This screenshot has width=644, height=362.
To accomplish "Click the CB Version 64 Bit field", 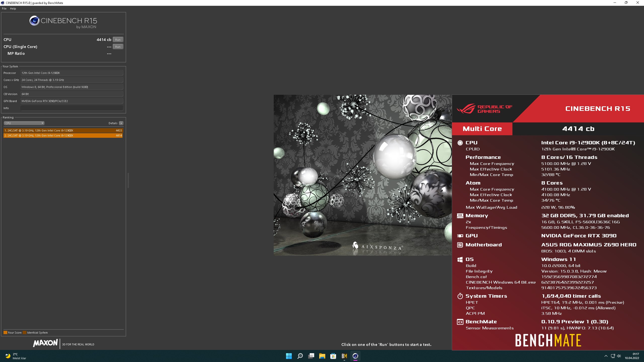I will coord(72,94).
